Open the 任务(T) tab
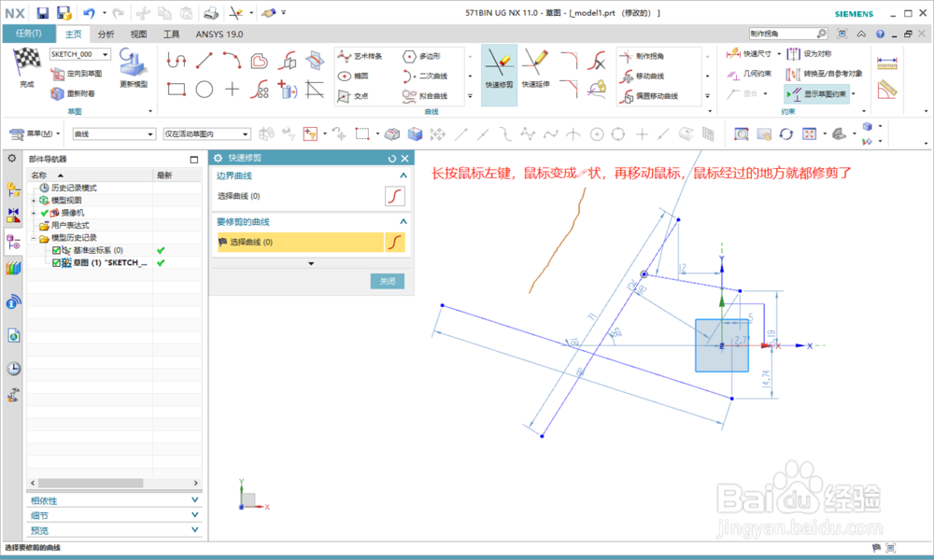 [x=29, y=34]
